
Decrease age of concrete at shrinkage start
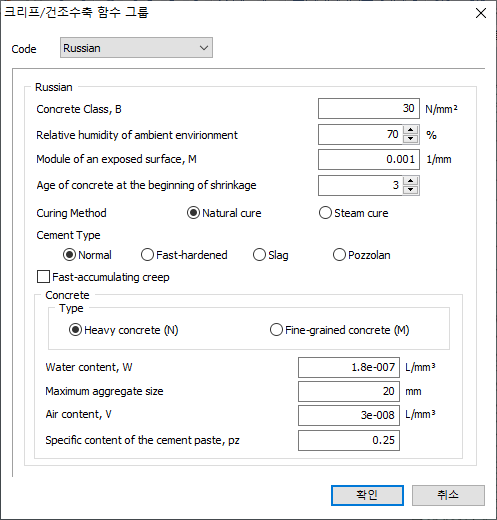[x=411, y=190]
